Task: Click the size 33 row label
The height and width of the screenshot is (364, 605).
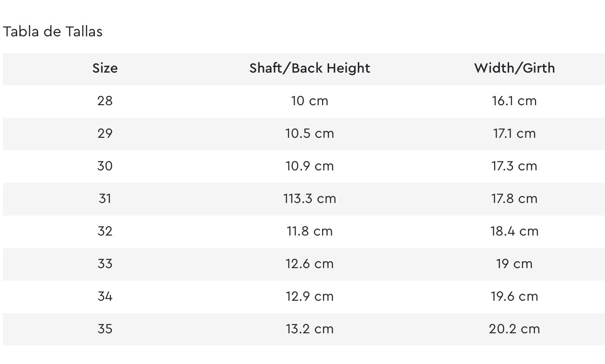Action: tap(105, 263)
